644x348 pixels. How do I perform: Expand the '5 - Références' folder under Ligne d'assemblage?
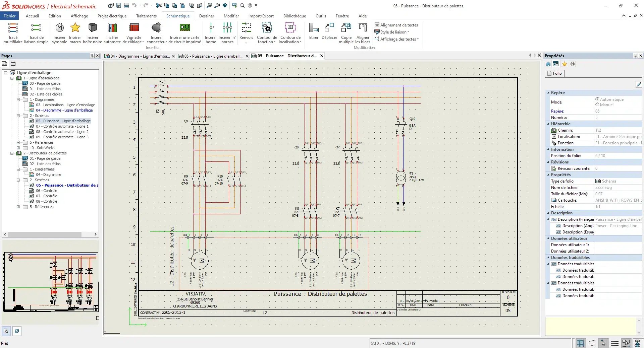pos(18,142)
